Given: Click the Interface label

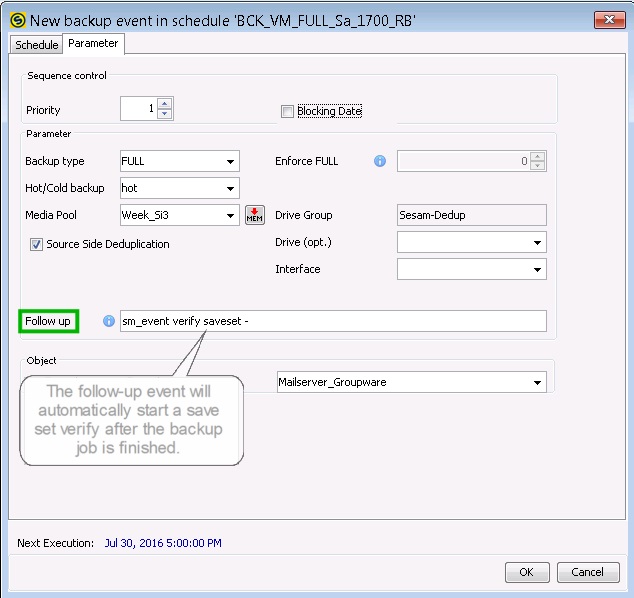Looking at the screenshot, I should [x=298, y=269].
